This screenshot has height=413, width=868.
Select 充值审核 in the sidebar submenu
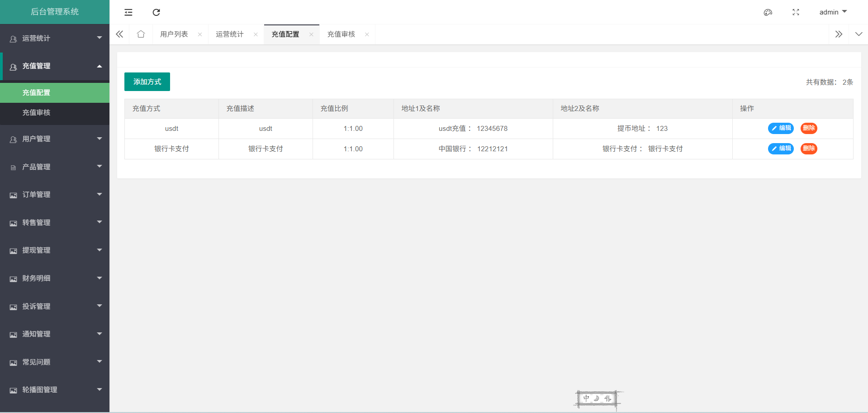(x=37, y=113)
